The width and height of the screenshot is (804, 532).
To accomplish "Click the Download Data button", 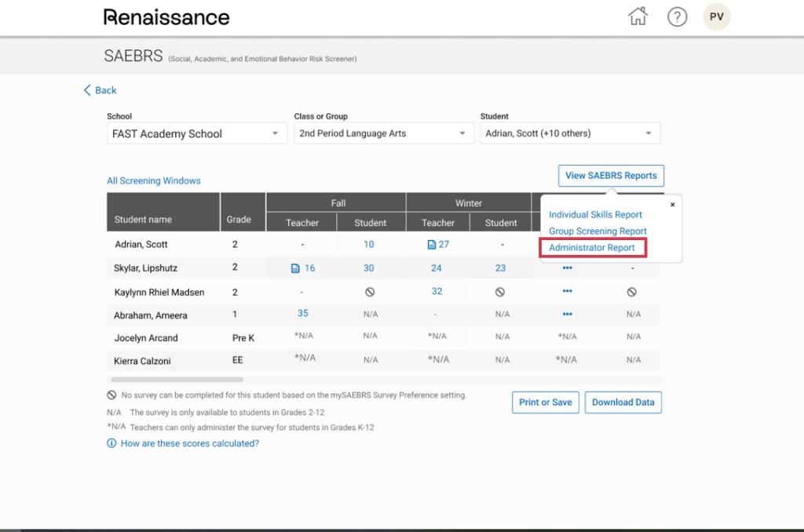I will click(623, 403).
